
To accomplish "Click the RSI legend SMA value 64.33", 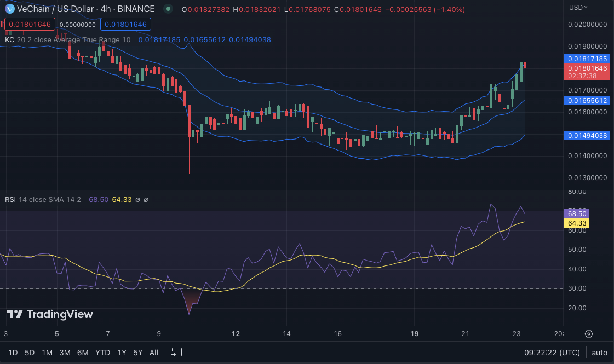I will [x=122, y=200].
